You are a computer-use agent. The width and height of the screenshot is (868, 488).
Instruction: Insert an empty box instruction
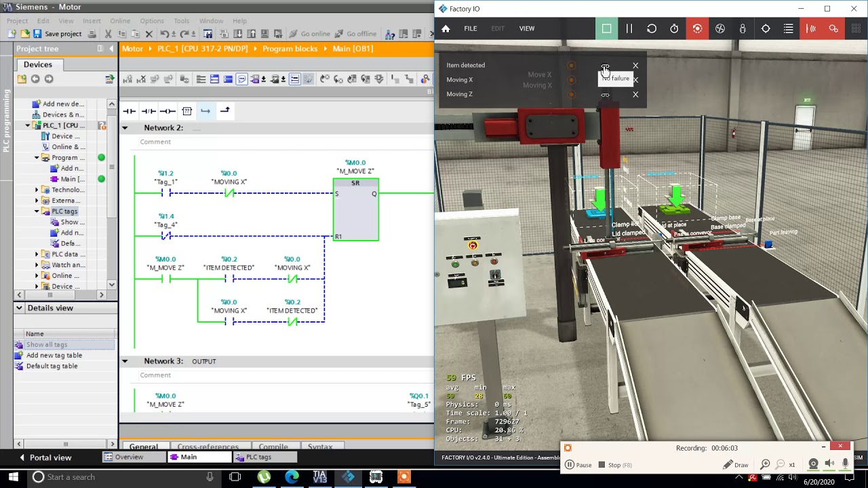186,111
